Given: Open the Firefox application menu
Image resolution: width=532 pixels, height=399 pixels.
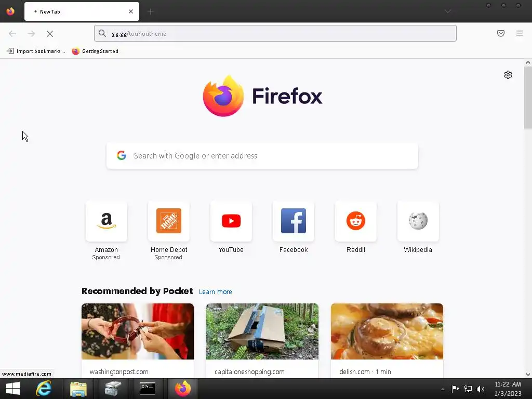Looking at the screenshot, I should [x=520, y=33].
